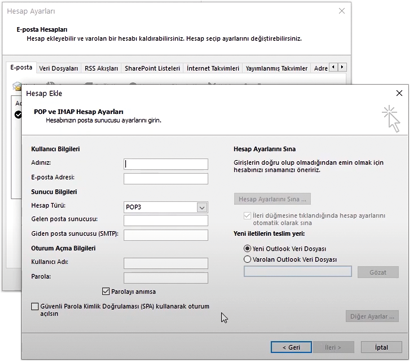Image resolution: width=410 pixels, height=361 pixels.
Task: Close the Hesap Ayarları window
Action: point(342,11)
